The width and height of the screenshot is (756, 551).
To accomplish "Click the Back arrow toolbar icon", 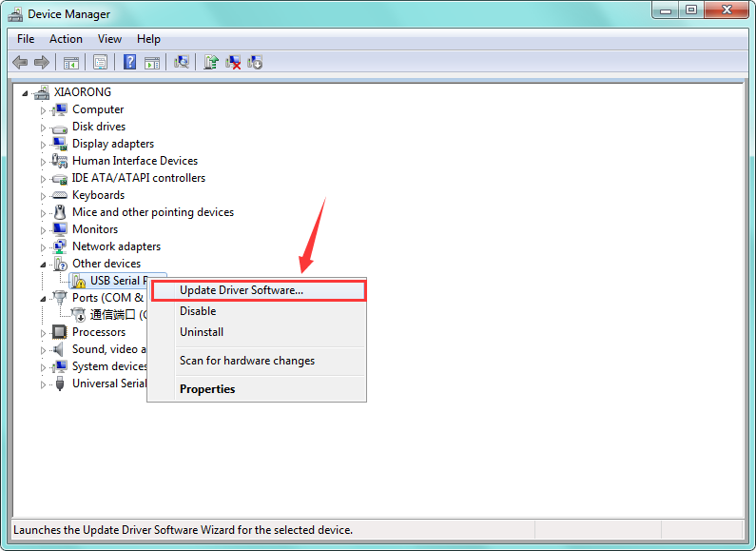I will (x=20, y=62).
